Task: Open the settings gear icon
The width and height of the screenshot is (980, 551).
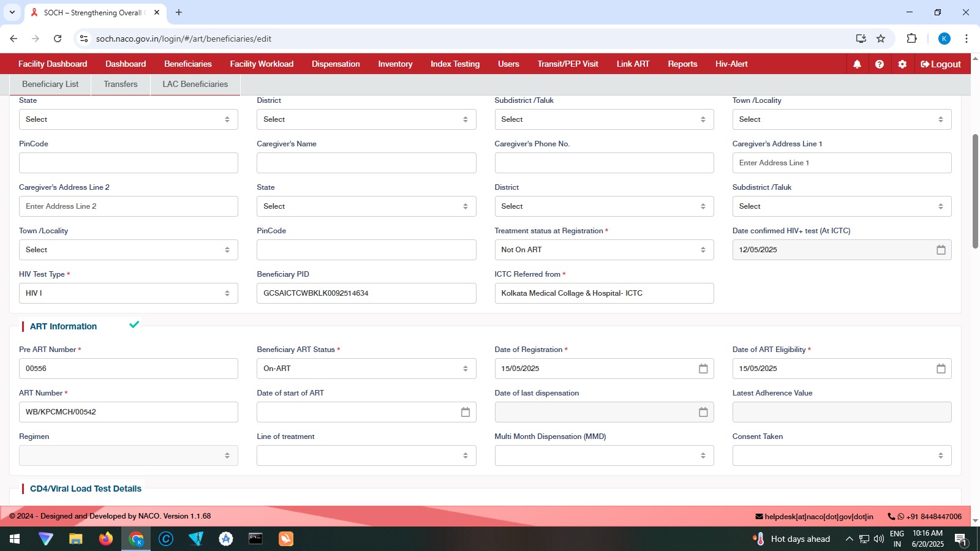Action: click(x=902, y=64)
